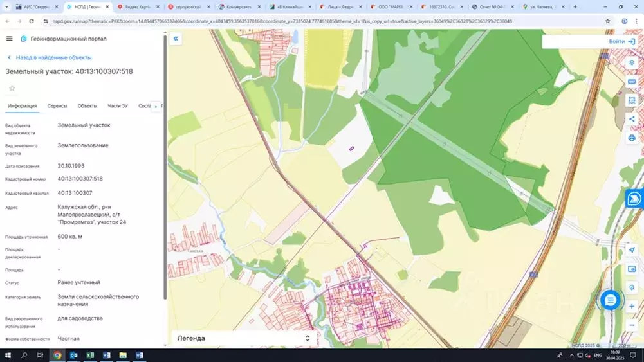Open Outlook from the taskbar
This screenshot has width=644, height=362.
[x=73, y=355]
